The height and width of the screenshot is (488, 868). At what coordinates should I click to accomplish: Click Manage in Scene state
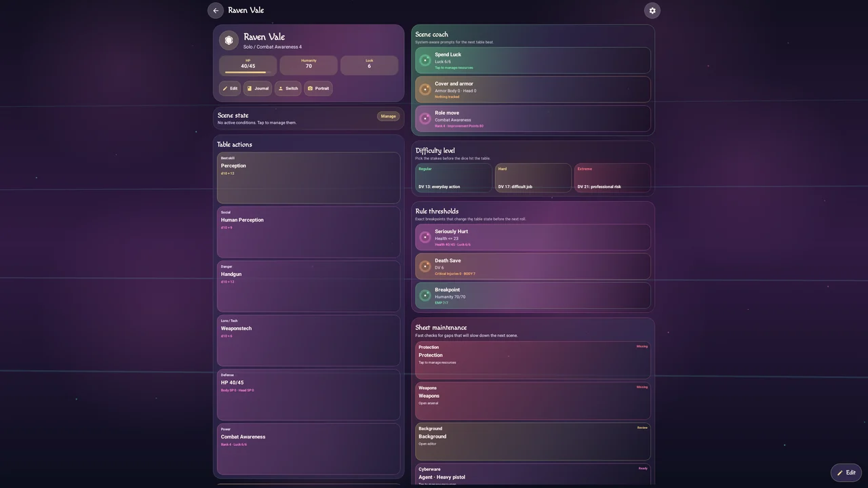tap(389, 116)
